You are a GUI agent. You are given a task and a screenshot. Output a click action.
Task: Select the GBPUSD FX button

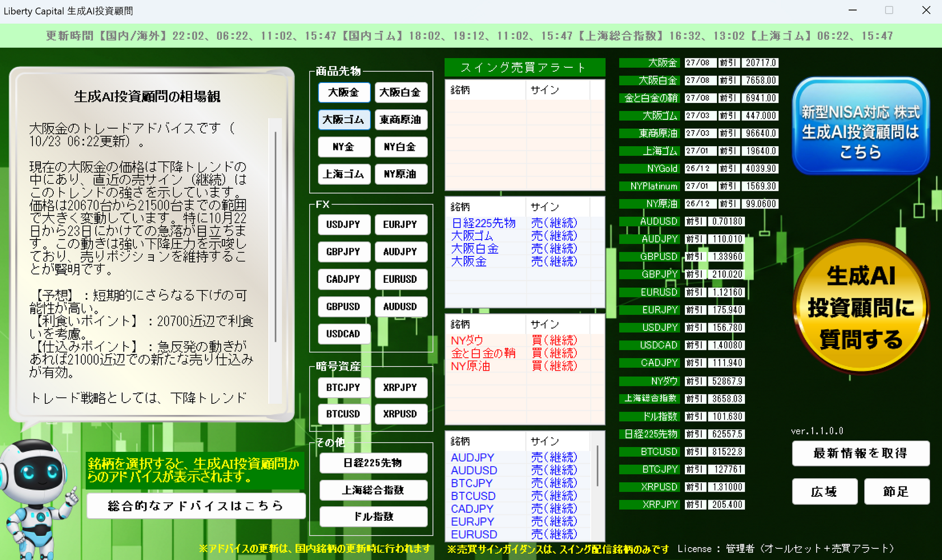click(x=344, y=307)
